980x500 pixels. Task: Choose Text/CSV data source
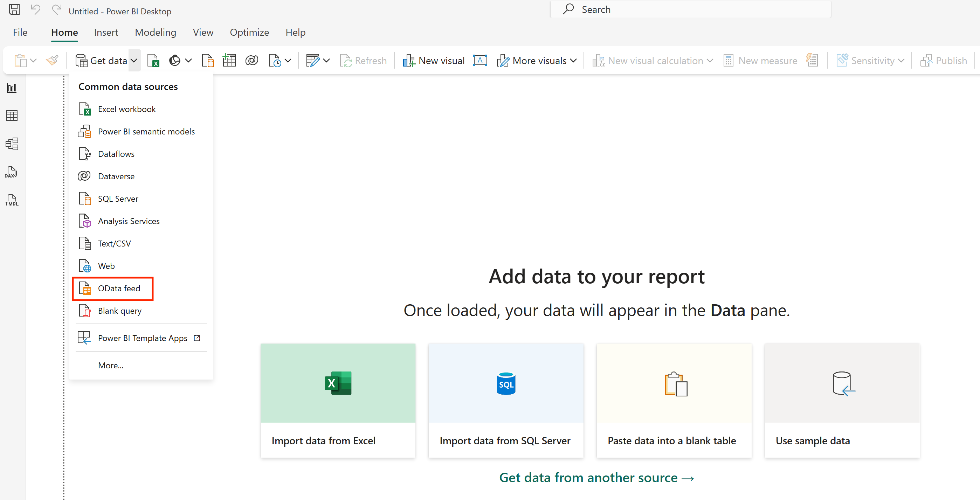[141, 244]
